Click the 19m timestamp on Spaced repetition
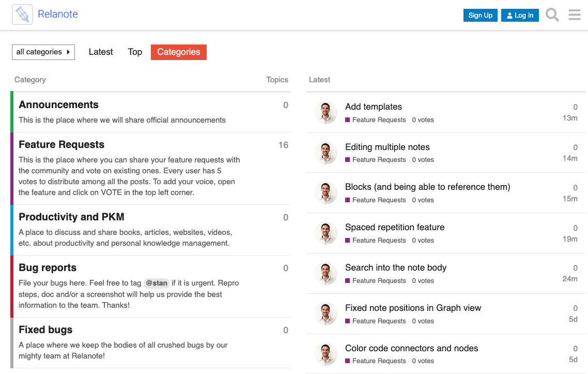Screen dimensions: 588x374 pos(569,239)
